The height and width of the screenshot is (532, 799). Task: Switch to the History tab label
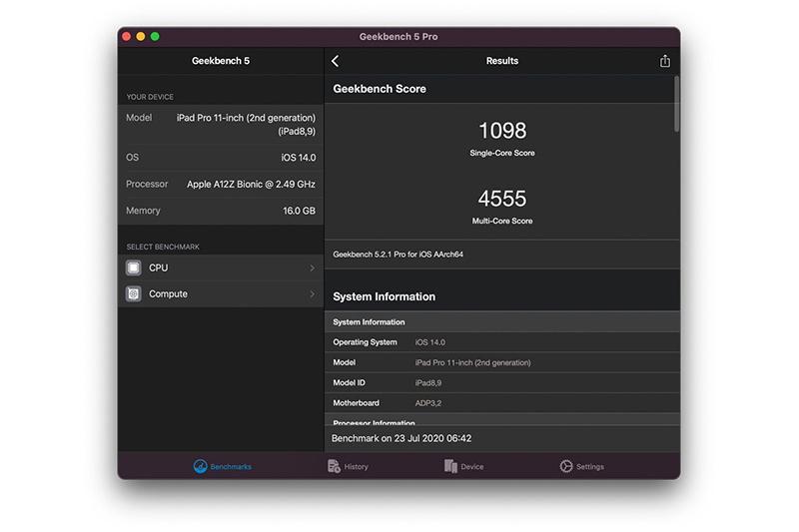coord(357,467)
